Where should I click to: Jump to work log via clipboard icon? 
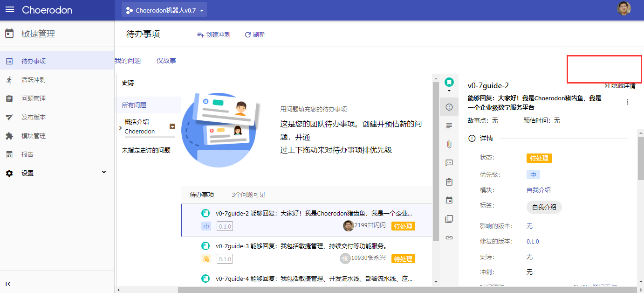click(x=449, y=181)
